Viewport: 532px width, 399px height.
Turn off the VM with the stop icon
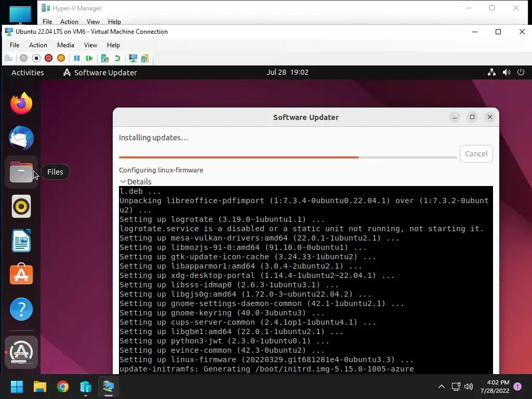pos(36,58)
